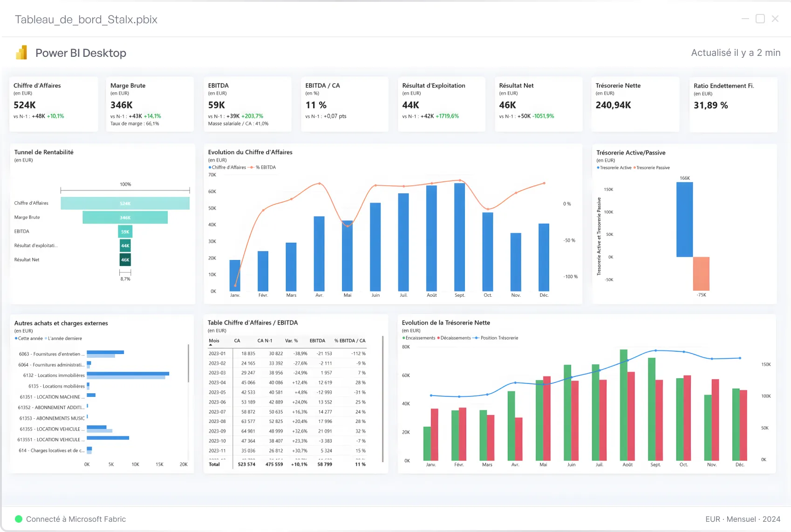Image resolution: width=791 pixels, height=532 pixels.
Task: Click the EUR · Mensuel · 2024 status text
Action: 743,519
